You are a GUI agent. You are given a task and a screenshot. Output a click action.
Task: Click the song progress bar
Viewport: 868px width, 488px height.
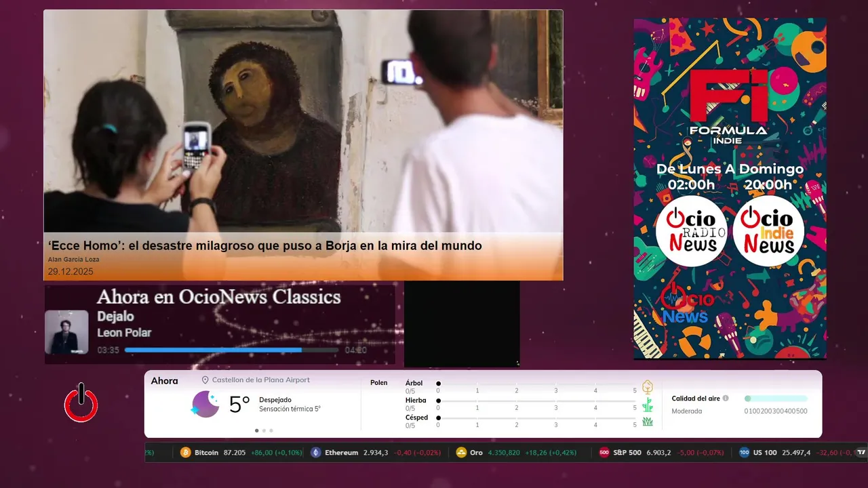[x=231, y=350]
